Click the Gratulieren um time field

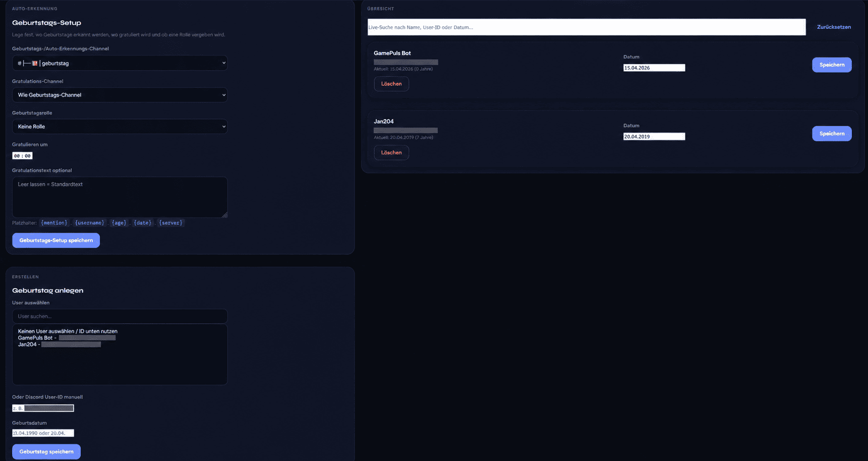[22, 156]
